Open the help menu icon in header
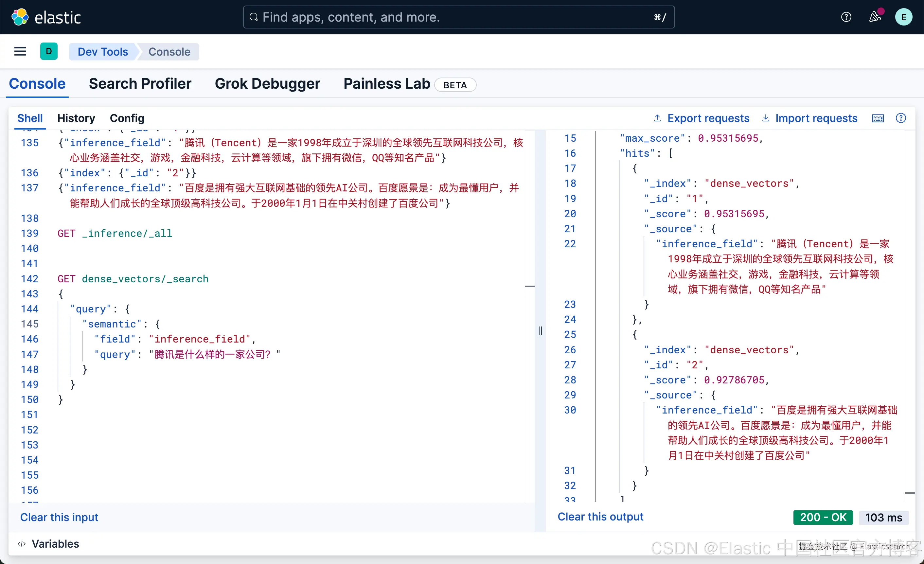The height and width of the screenshot is (564, 924). [846, 17]
